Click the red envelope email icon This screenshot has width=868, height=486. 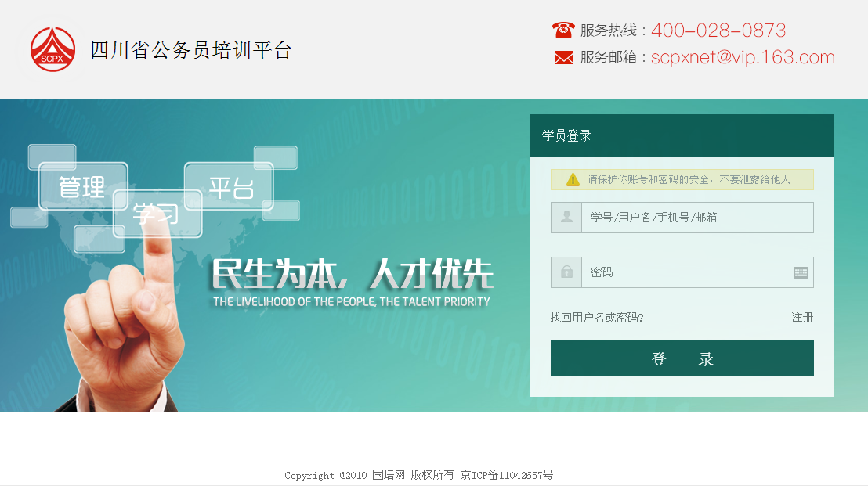coord(563,57)
